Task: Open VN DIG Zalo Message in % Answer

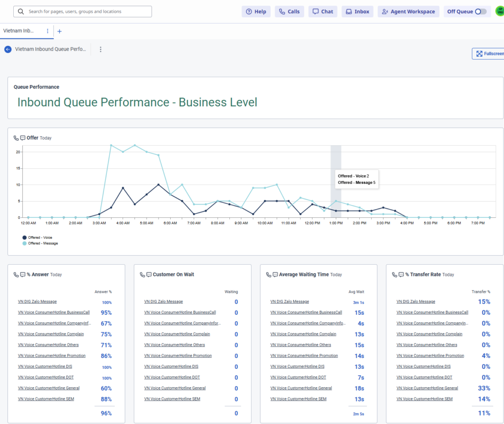Action: [37, 302]
